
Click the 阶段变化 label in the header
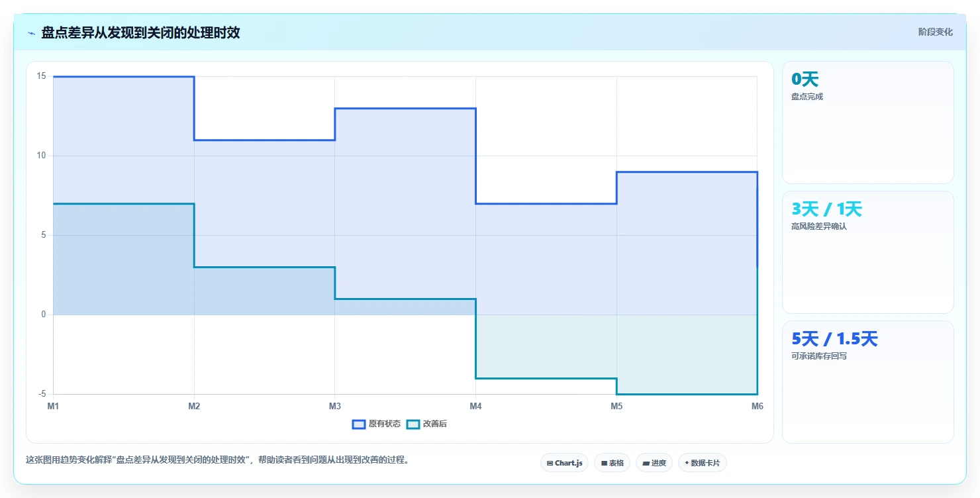935,32
